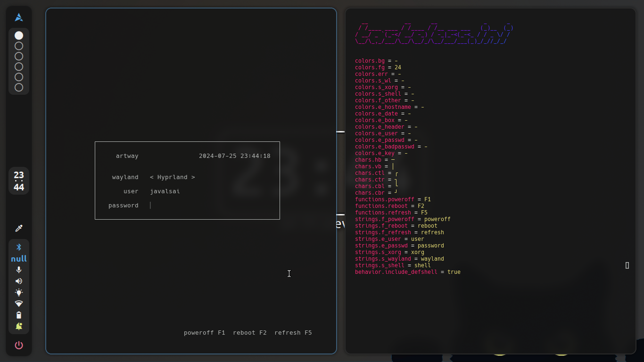Click 'behavior.include_defshell = true' line

pyautogui.click(x=408, y=272)
